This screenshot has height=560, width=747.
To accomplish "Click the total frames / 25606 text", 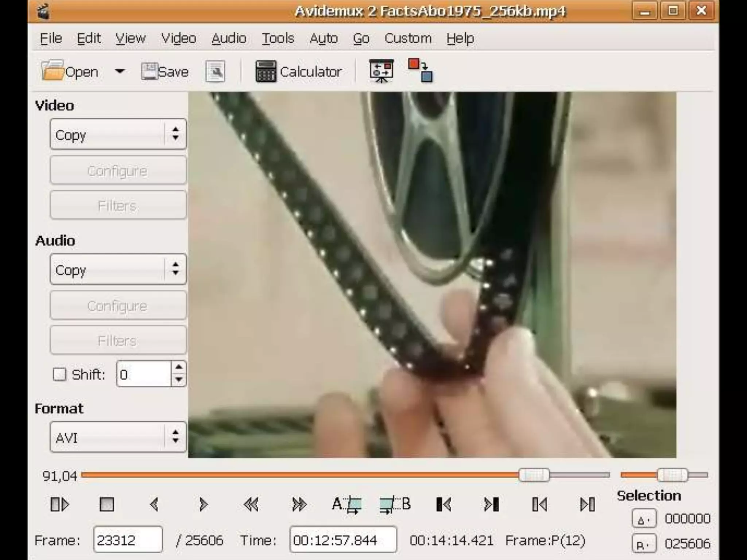I will click(200, 540).
